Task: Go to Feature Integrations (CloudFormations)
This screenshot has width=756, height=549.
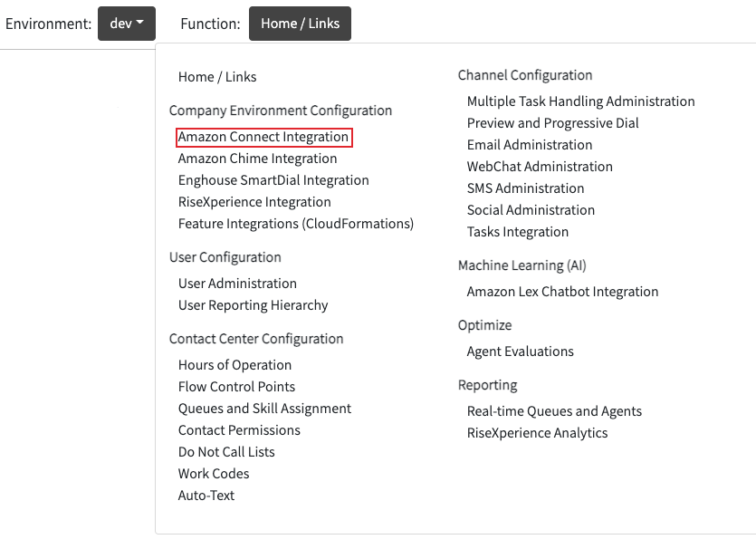Action: [296, 224]
